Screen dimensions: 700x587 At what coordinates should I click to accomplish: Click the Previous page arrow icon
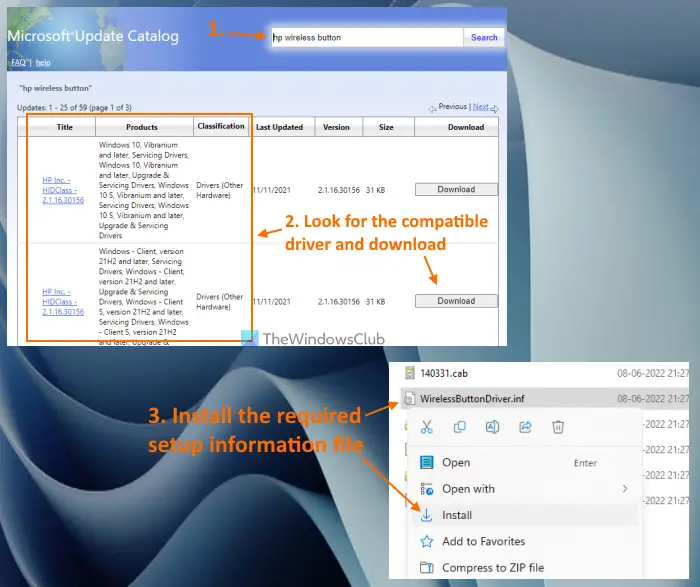pos(432,108)
